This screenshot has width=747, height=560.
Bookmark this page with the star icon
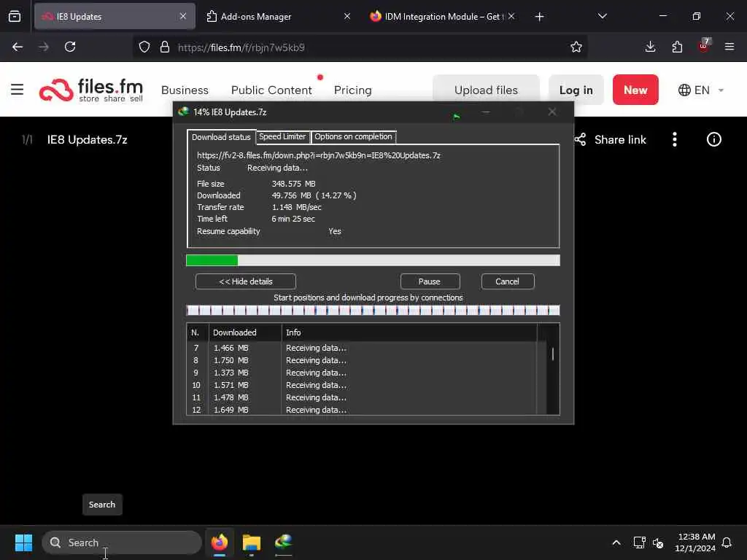click(x=576, y=47)
